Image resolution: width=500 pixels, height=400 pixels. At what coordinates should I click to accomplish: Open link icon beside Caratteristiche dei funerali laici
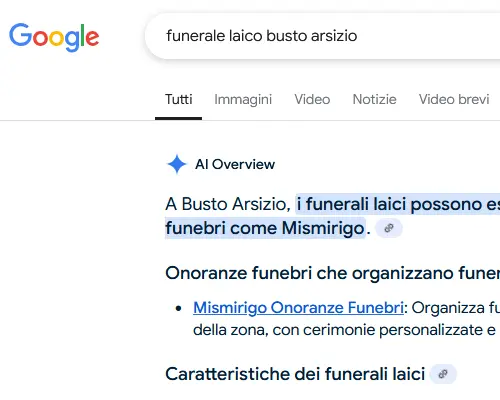point(443,374)
